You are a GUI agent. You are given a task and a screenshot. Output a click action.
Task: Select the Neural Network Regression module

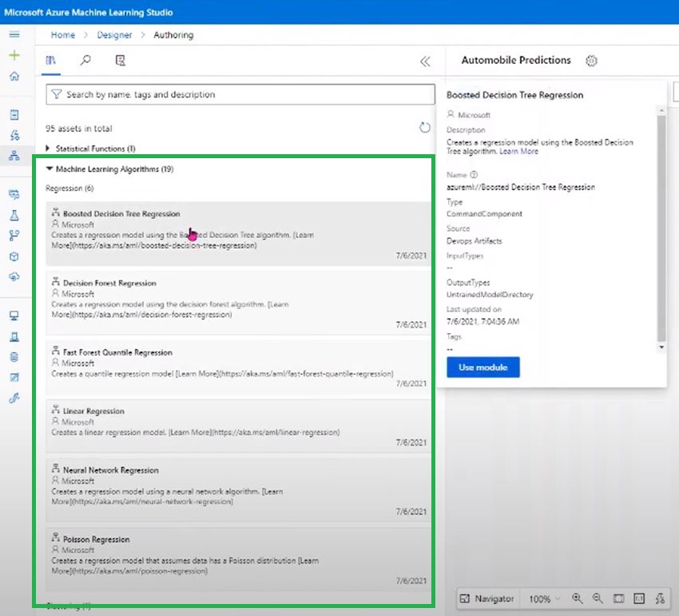coord(238,490)
